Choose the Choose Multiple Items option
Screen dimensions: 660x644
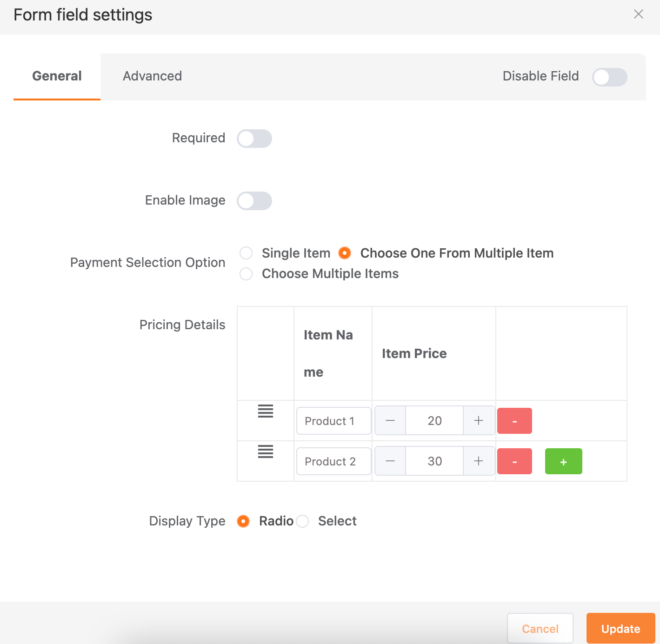246,274
